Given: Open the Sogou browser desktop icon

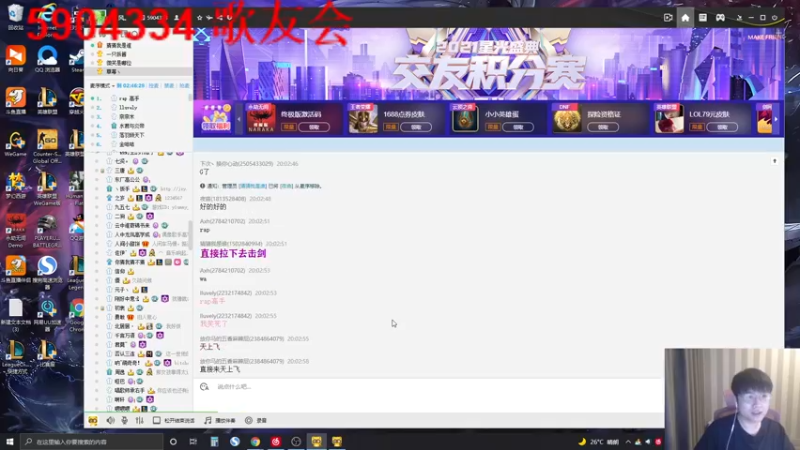Looking at the screenshot, I should (47, 273).
